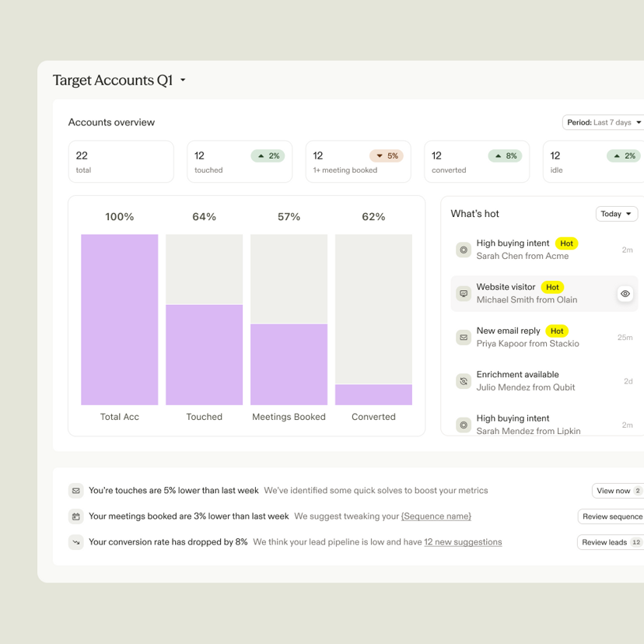Click the envelope icon next to New email reply
The width and height of the screenshot is (644, 644).
click(x=464, y=338)
